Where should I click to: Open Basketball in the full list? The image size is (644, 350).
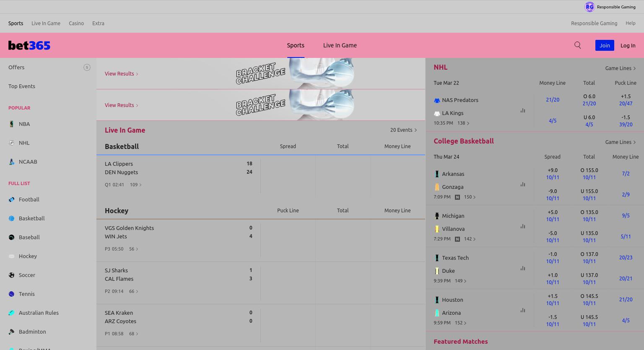[32, 218]
